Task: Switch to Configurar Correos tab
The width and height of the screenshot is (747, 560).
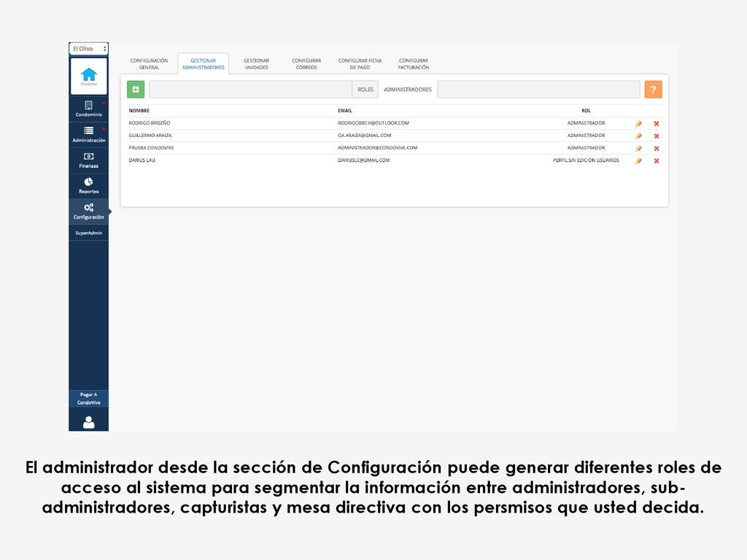Action: [x=306, y=64]
